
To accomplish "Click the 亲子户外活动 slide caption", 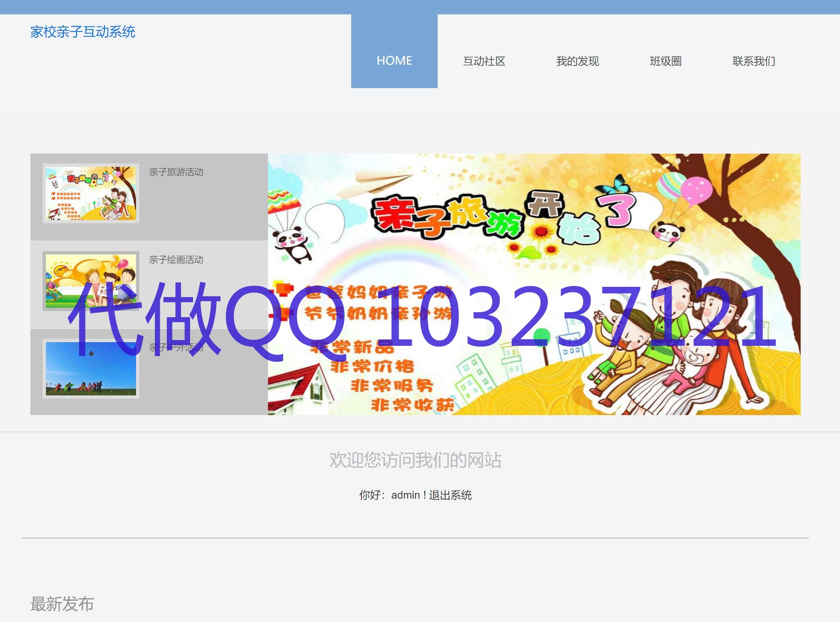I will coord(176,347).
